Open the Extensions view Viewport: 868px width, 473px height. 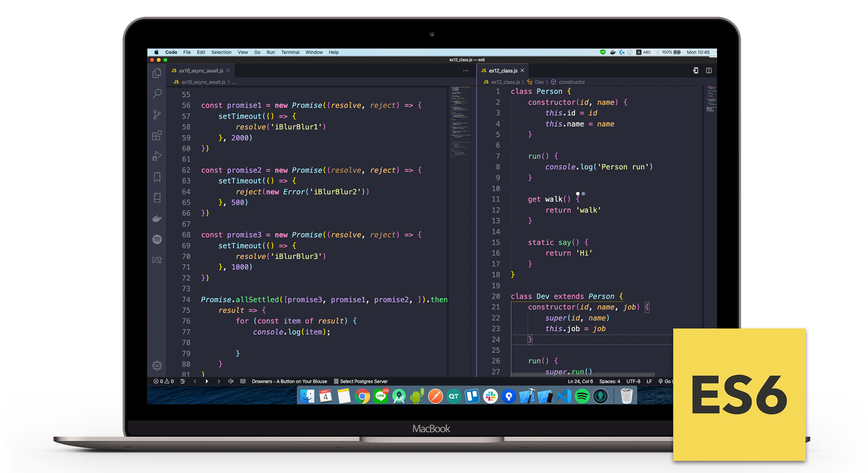pyautogui.click(x=157, y=135)
